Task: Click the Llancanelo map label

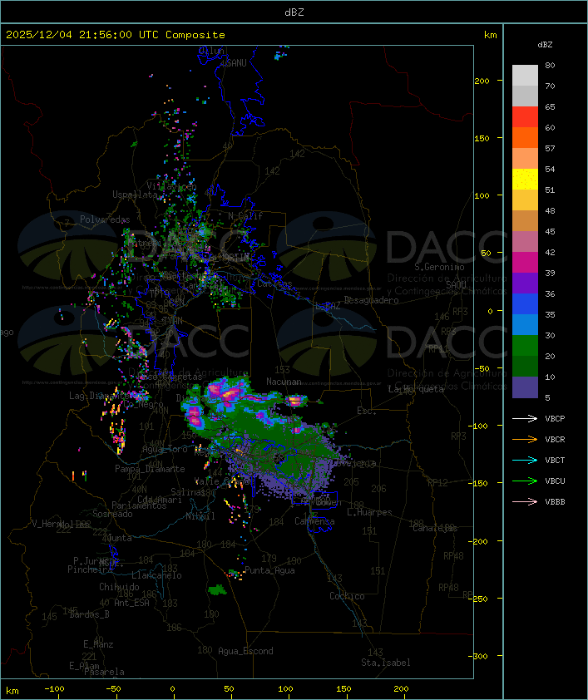Action: tap(156, 575)
